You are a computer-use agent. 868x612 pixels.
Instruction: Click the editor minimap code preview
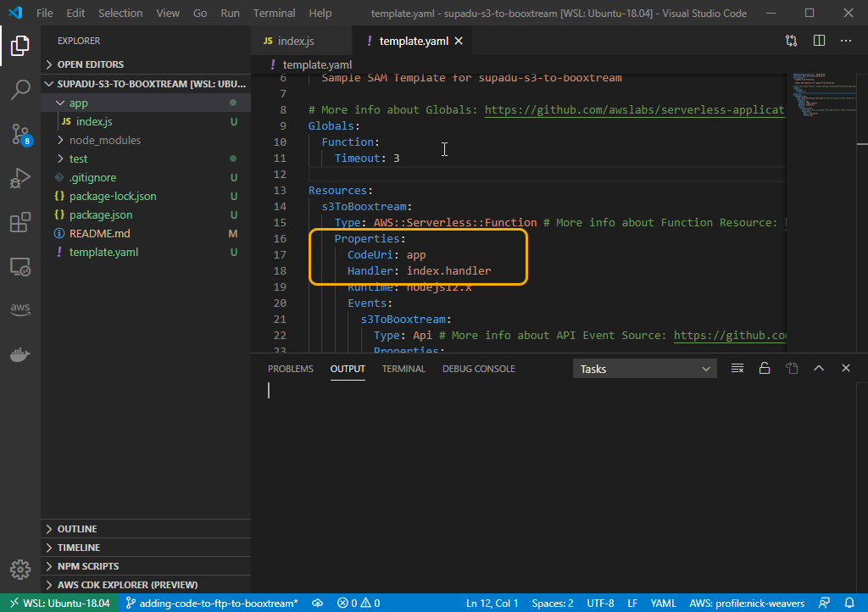[824, 94]
